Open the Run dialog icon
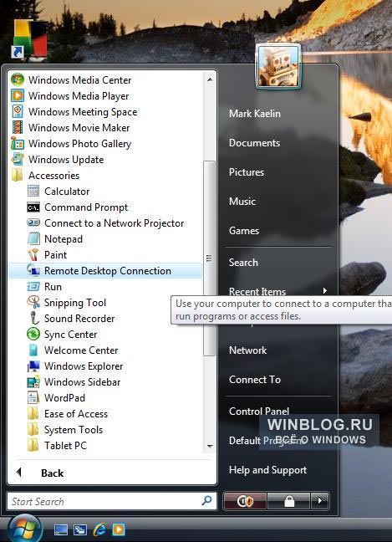The height and width of the screenshot is (542, 392). [x=33, y=287]
